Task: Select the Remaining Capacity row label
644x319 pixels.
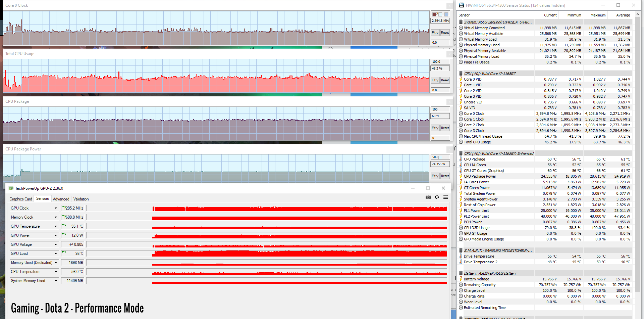Action: coord(480,285)
